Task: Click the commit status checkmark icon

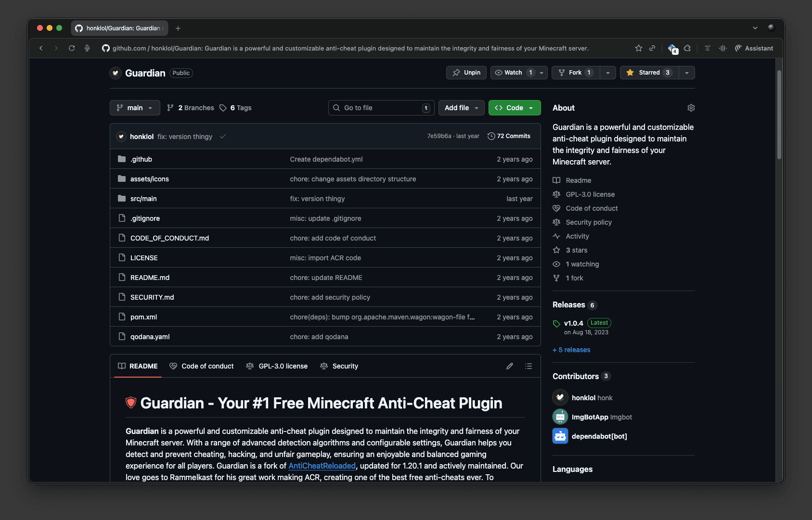Action: tap(223, 137)
